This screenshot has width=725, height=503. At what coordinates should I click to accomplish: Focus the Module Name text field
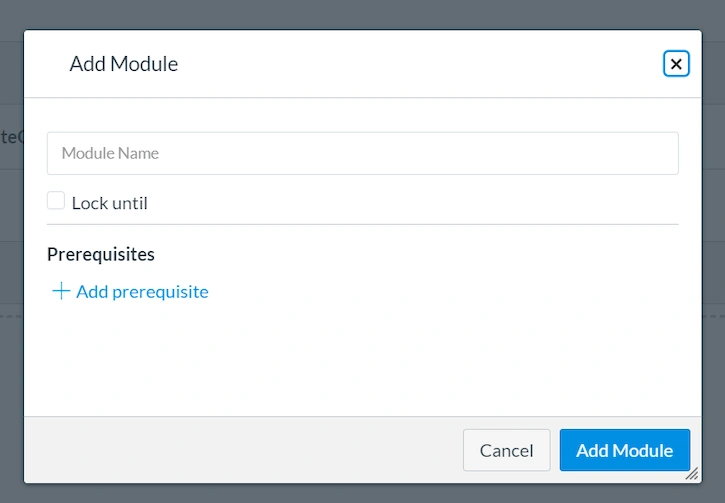pyautogui.click(x=362, y=153)
